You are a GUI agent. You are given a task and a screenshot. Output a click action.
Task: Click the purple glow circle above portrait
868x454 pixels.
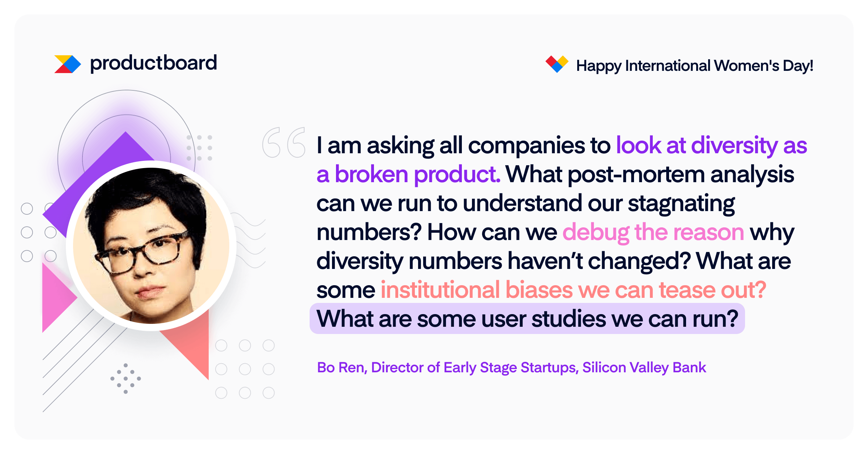click(x=127, y=145)
